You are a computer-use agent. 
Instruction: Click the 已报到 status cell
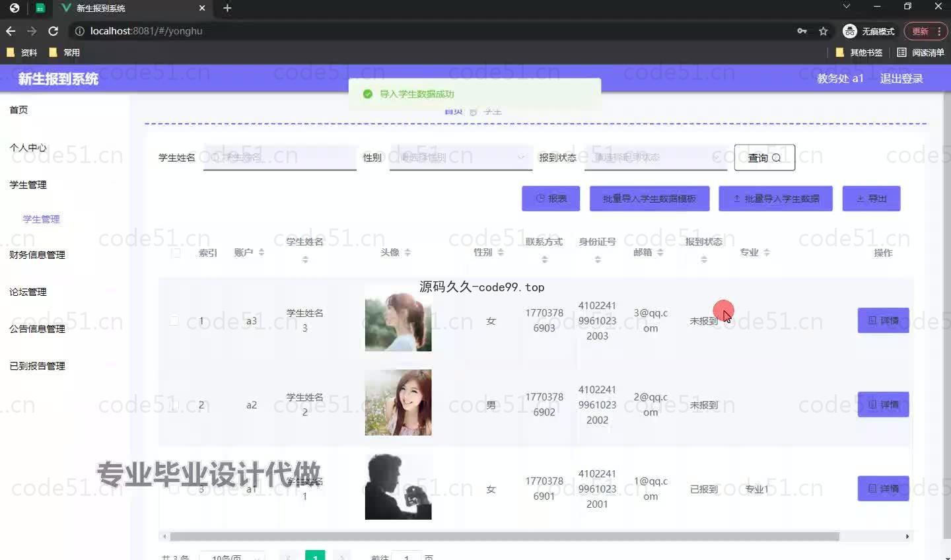[x=704, y=489]
